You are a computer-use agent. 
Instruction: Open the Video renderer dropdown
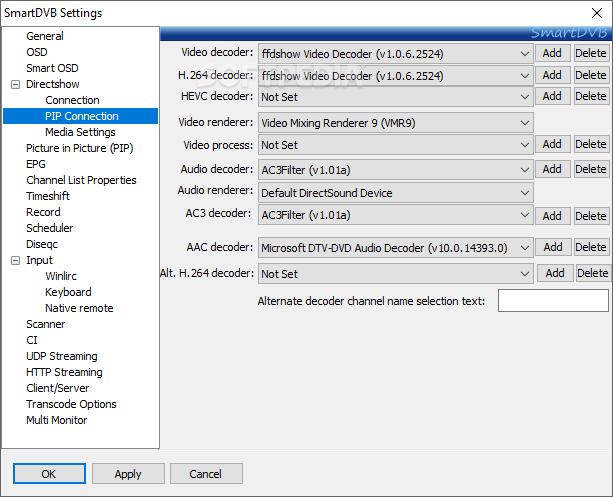[396, 123]
